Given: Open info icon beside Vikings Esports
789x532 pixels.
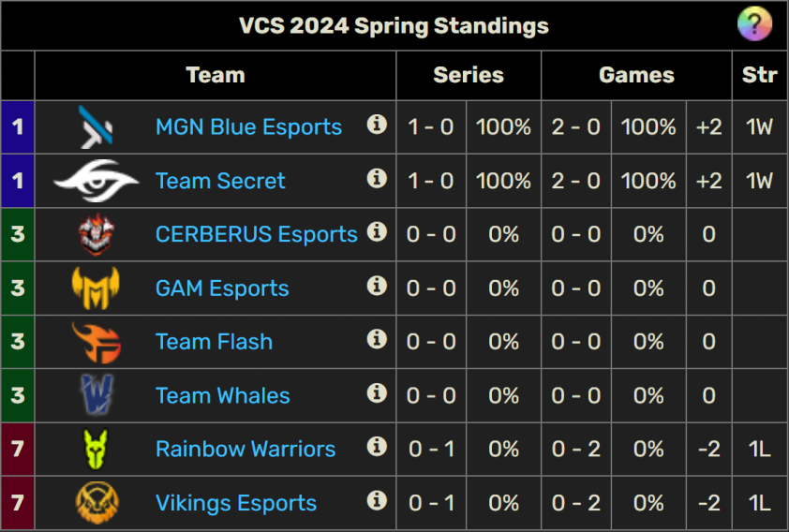Looking at the screenshot, I should click(x=377, y=500).
